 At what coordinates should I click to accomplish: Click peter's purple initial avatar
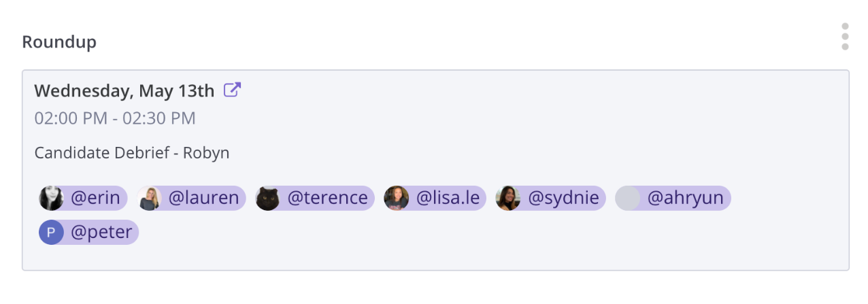[51, 232]
